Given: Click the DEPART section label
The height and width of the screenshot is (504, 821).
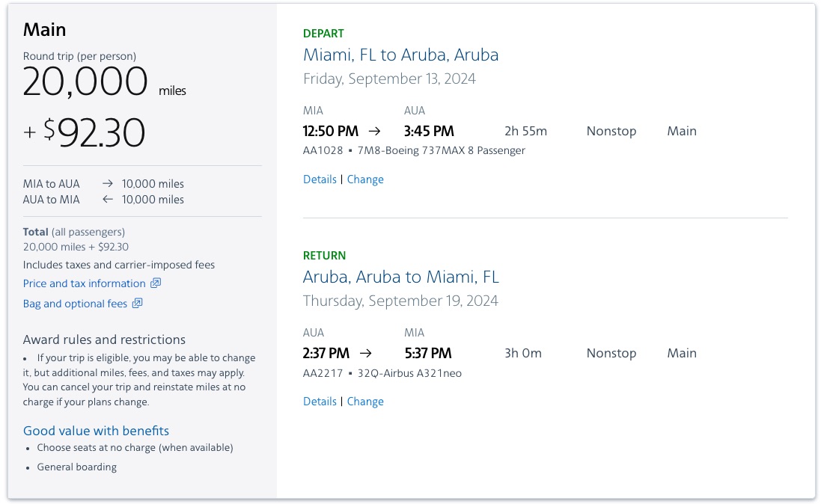Looking at the screenshot, I should click(323, 33).
